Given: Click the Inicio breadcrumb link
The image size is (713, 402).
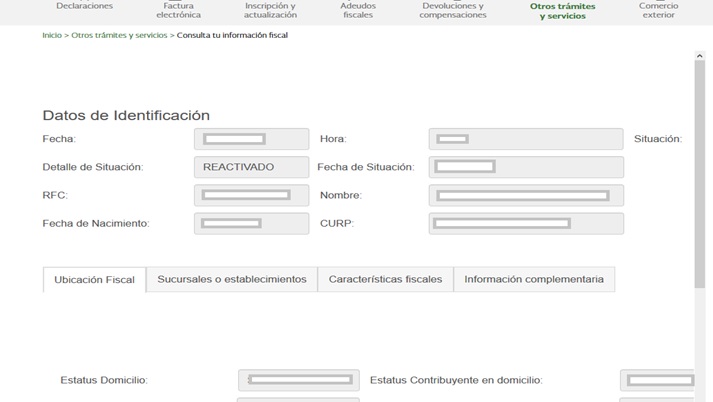Looking at the screenshot, I should (x=51, y=35).
